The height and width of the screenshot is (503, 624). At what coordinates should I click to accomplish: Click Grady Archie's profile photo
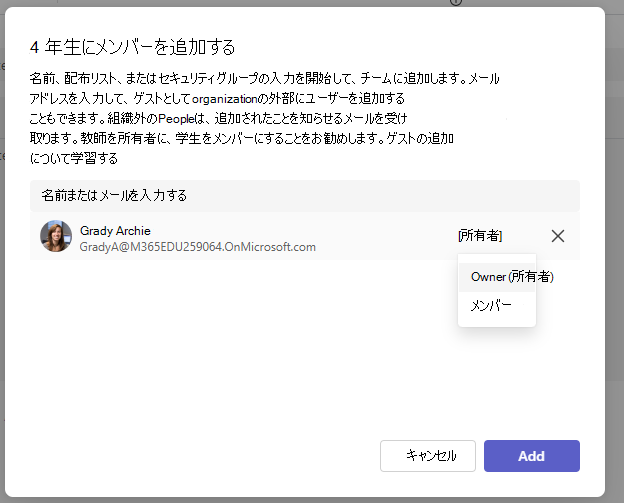(56, 236)
